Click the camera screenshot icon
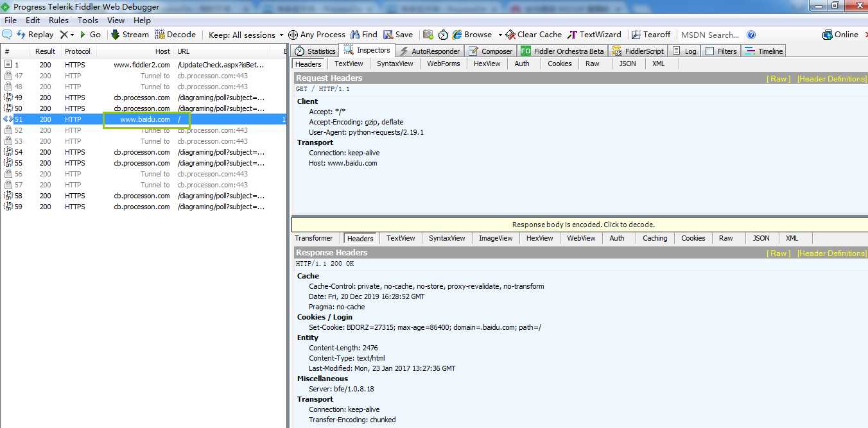This screenshot has height=428, width=868. coord(428,35)
